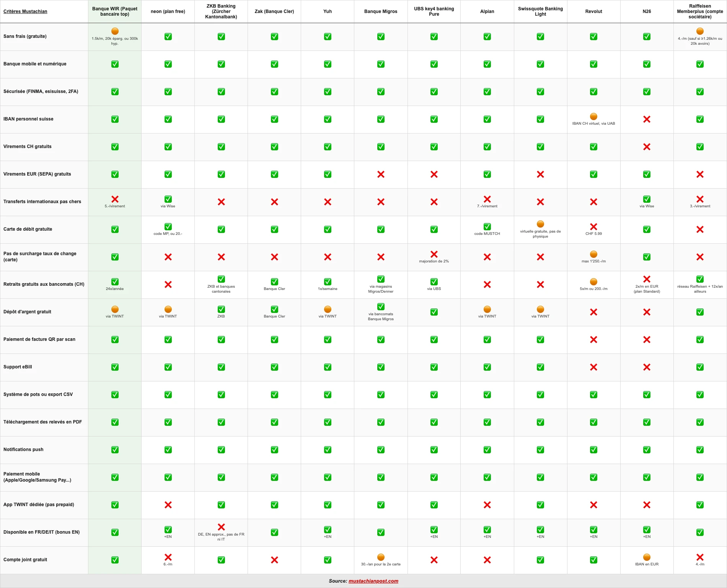Select the 'UBS key4 banking Pure' column header

coord(434,11)
